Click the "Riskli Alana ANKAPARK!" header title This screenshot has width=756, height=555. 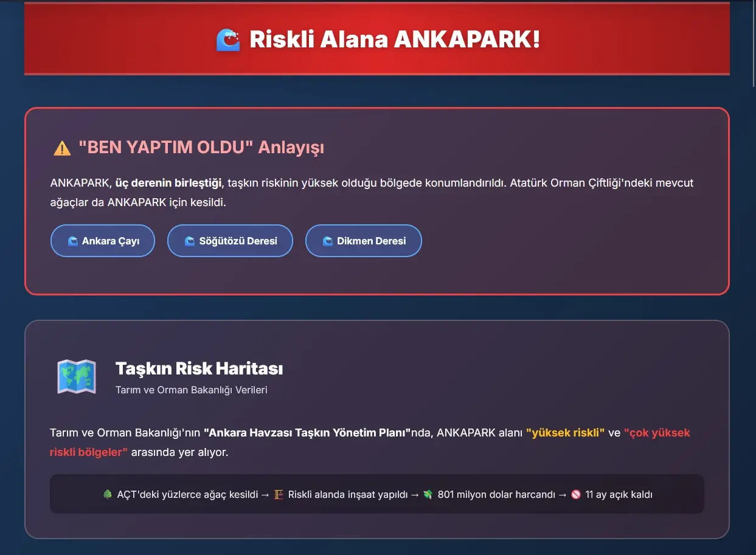click(x=395, y=40)
